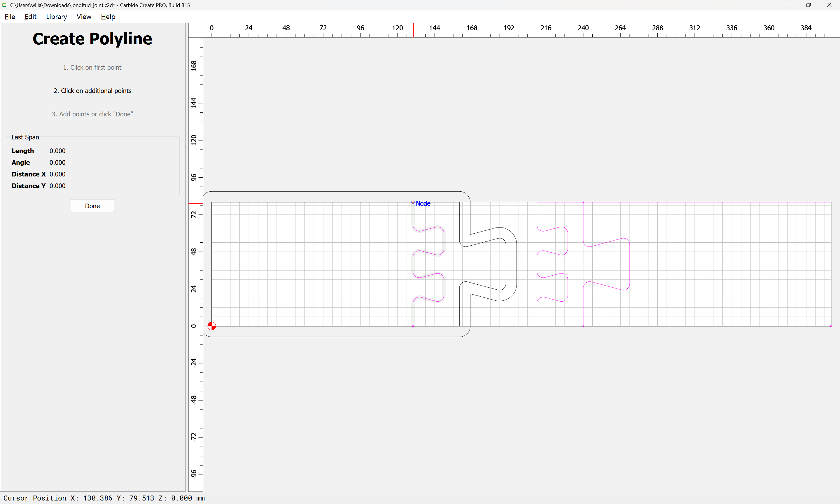This screenshot has height=504, width=840.
Task: Click step text 'Click on additional points'
Action: pos(92,91)
